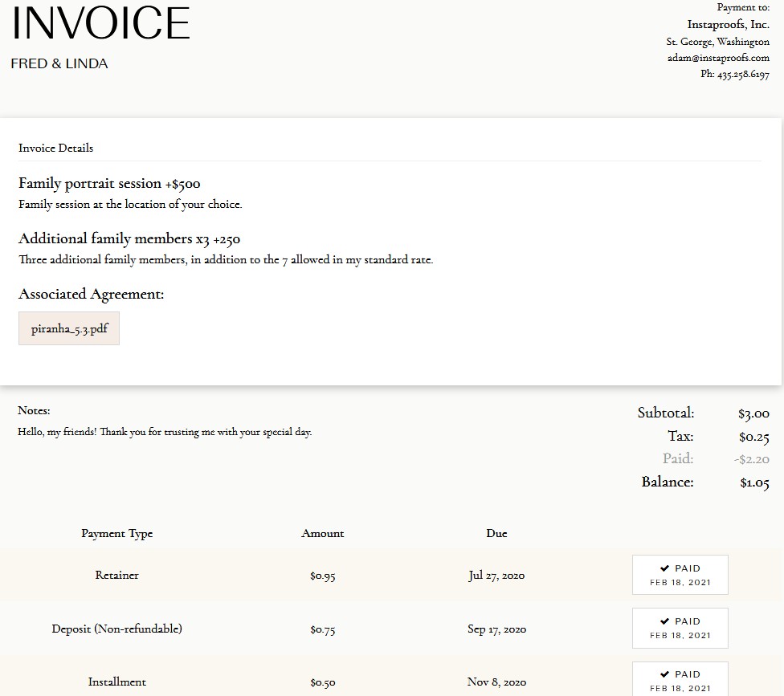Open the piranha_5.3.pdf agreement file

click(69, 328)
